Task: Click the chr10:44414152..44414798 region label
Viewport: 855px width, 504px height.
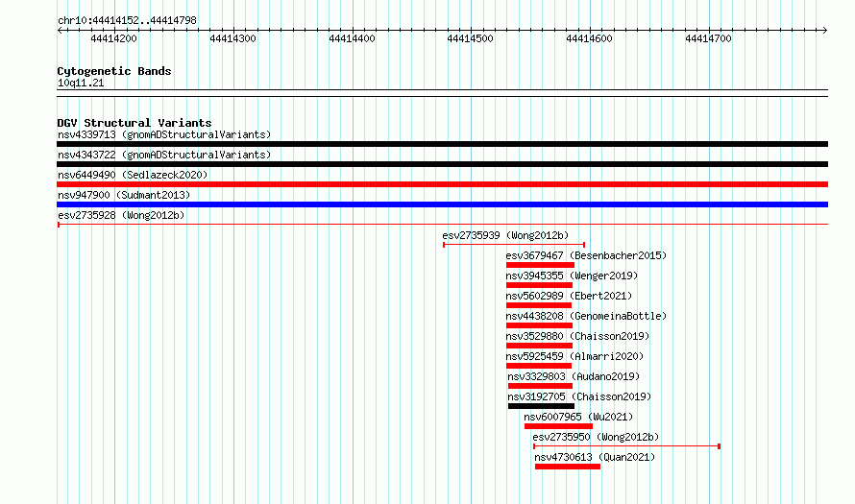Action: (127, 21)
